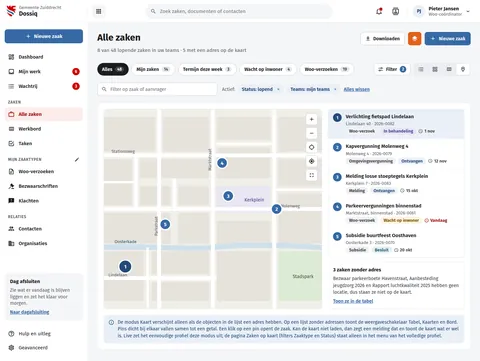Screen dimensions: 480x361
Task: Select the Woo-verzoeken filter tab
Action: point(326,69)
